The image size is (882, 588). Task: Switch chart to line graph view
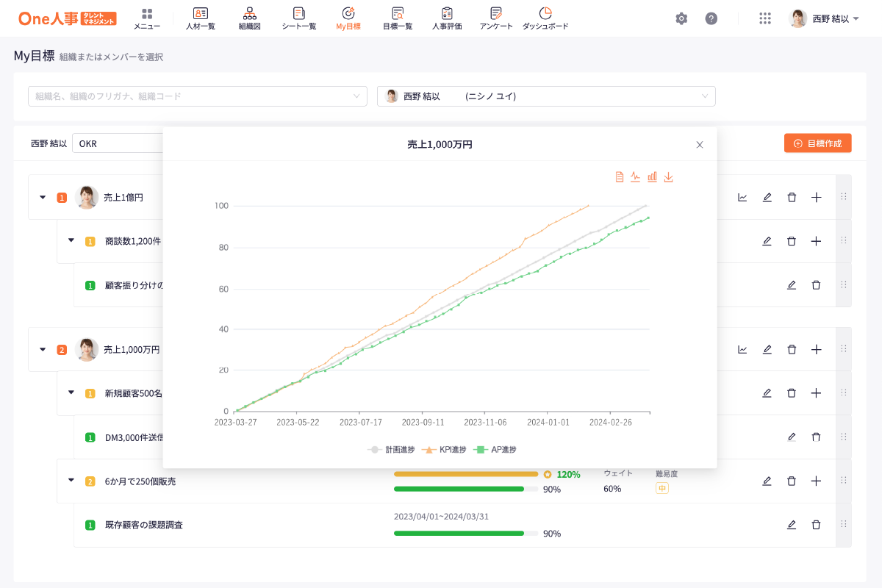point(635,177)
